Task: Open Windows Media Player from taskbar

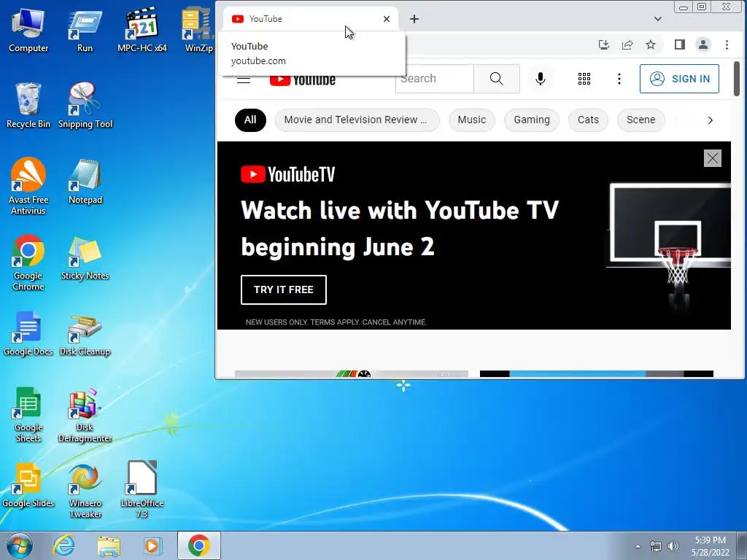Action: (152, 545)
